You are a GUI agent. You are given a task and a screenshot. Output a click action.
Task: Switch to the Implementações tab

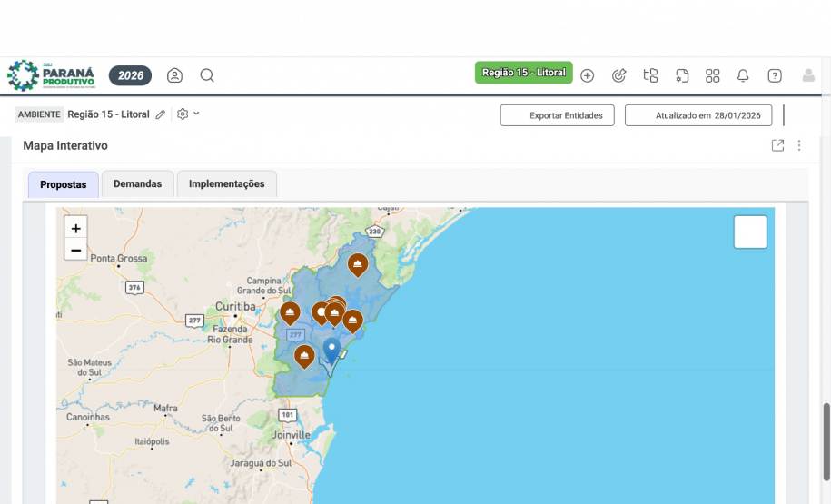click(x=226, y=184)
